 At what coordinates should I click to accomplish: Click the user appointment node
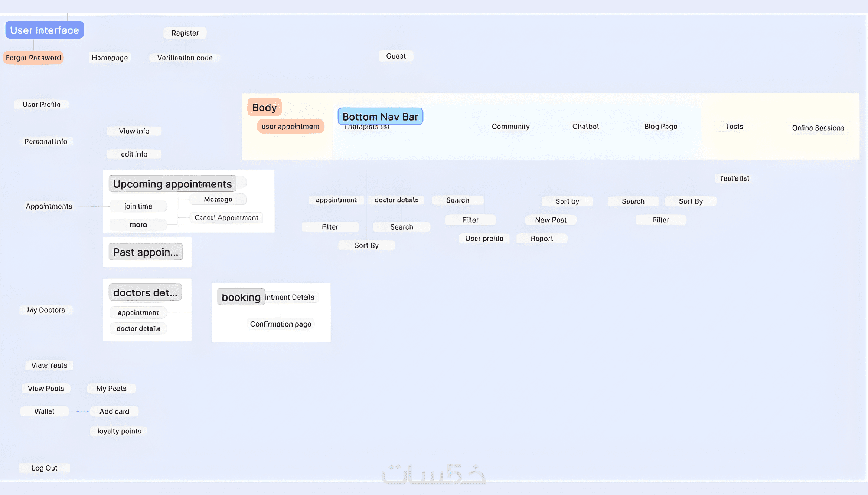pyautogui.click(x=290, y=127)
